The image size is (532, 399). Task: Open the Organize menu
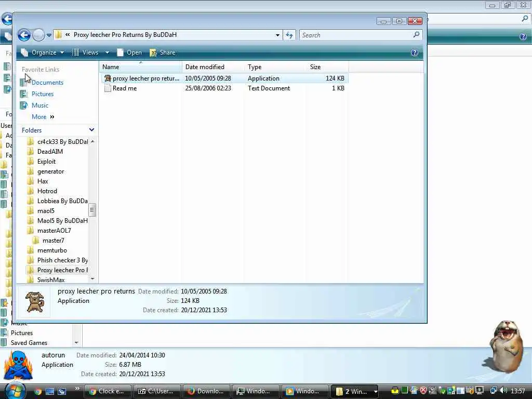click(x=43, y=52)
